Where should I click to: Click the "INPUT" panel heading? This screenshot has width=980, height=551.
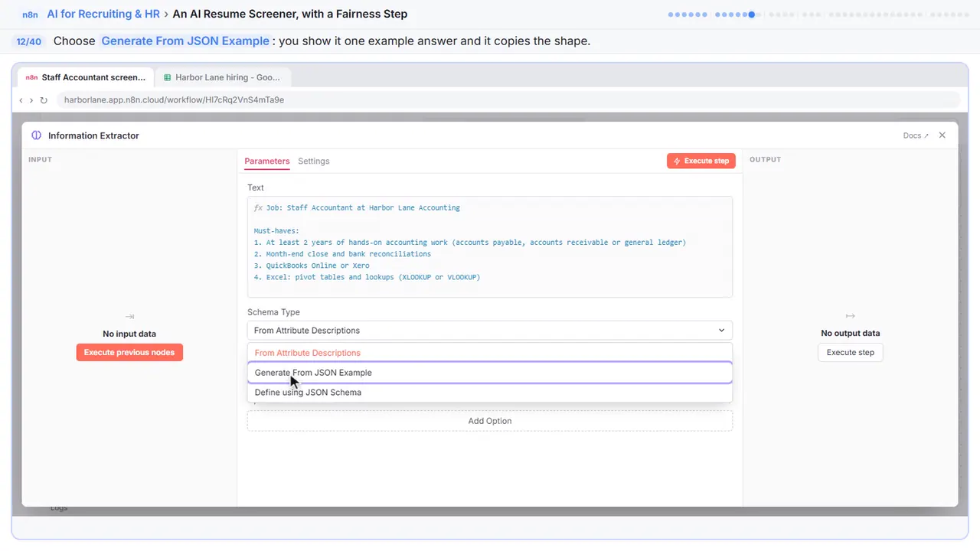click(x=40, y=160)
